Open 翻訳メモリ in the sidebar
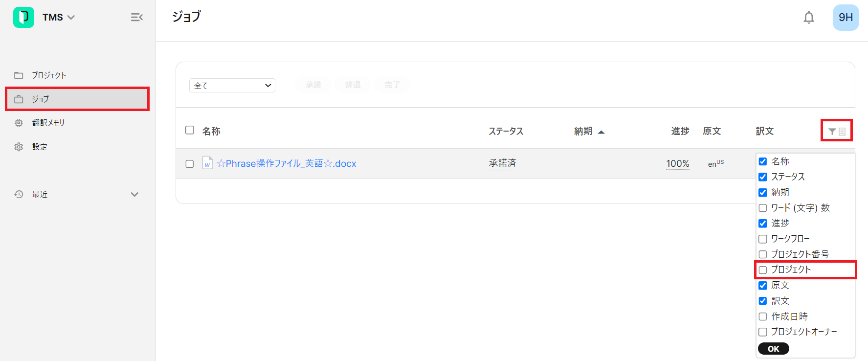The height and width of the screenshot is (361, 868). click(48, 123)
